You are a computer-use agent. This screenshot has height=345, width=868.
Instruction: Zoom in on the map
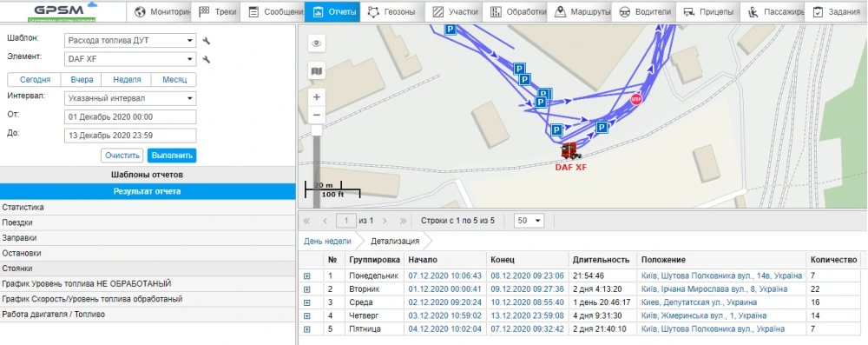[317, 97]
